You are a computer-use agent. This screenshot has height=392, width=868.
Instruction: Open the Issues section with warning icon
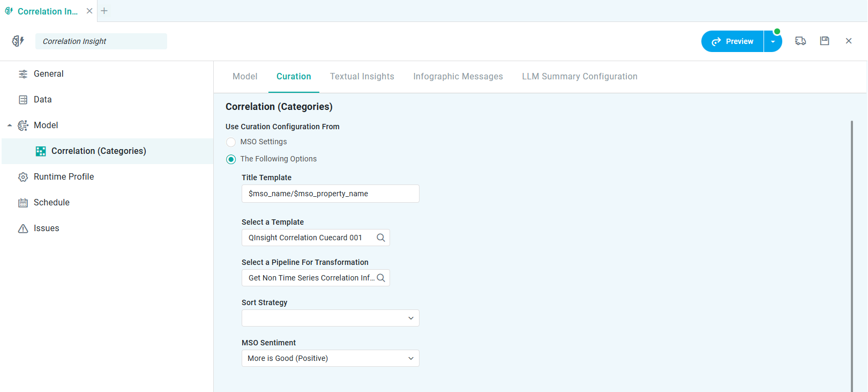coord(46,228)
